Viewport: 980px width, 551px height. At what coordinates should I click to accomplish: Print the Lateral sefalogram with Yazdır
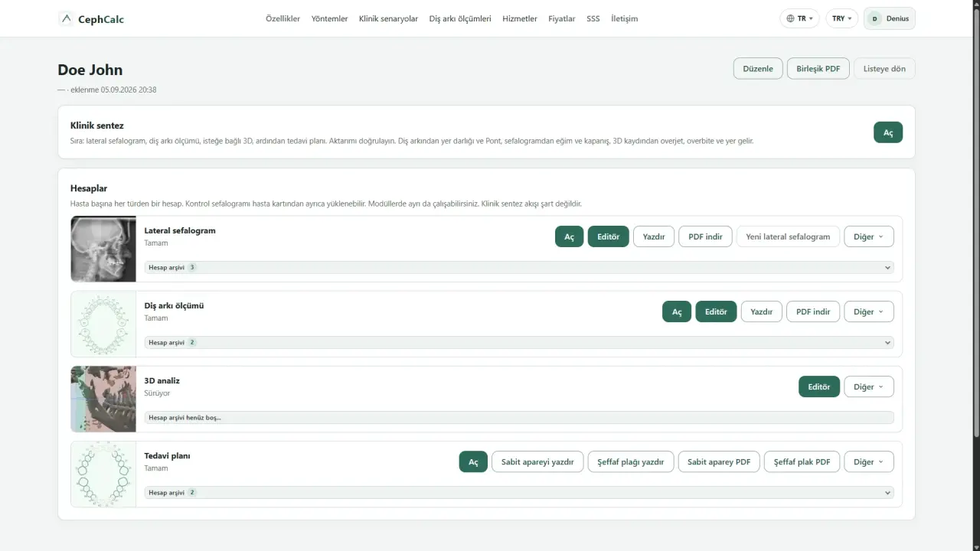(654, 236)
